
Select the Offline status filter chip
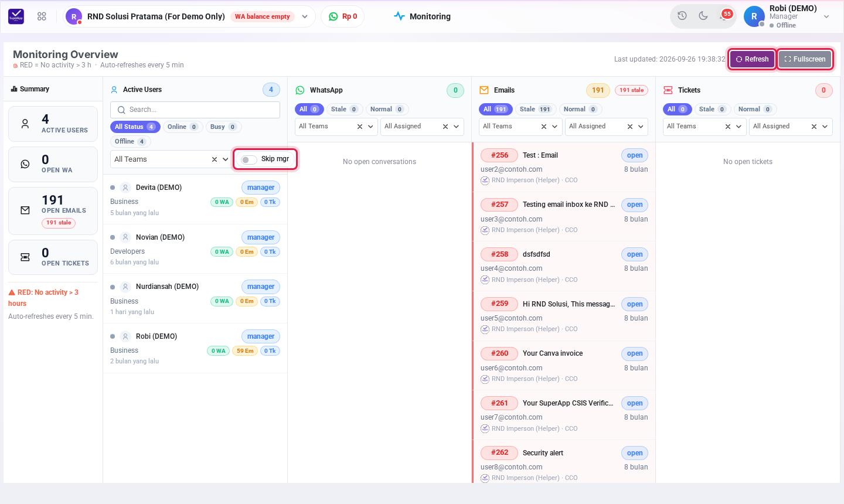tap(130, 141)
